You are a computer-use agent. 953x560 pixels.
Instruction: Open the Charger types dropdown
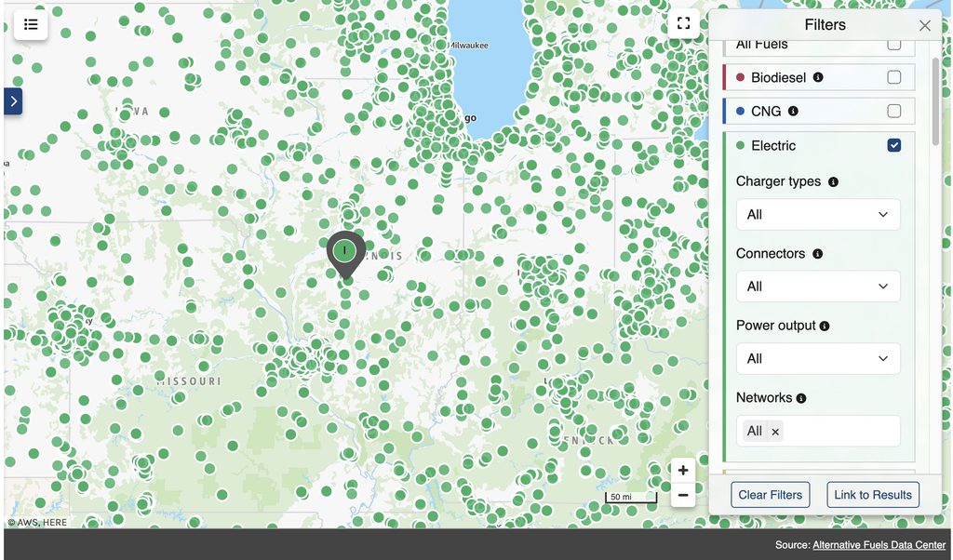(x=818, y=214)
